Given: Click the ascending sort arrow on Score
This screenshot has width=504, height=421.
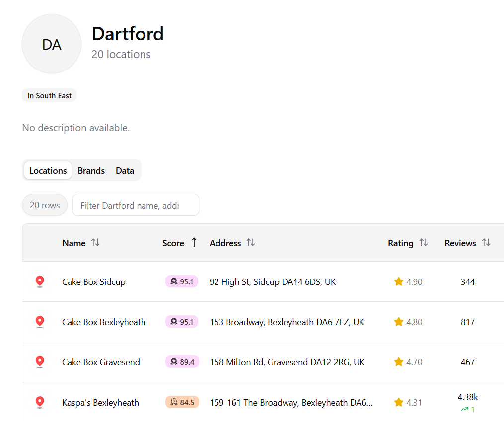Looking at the screenshot, I should (x=193, y=243).
